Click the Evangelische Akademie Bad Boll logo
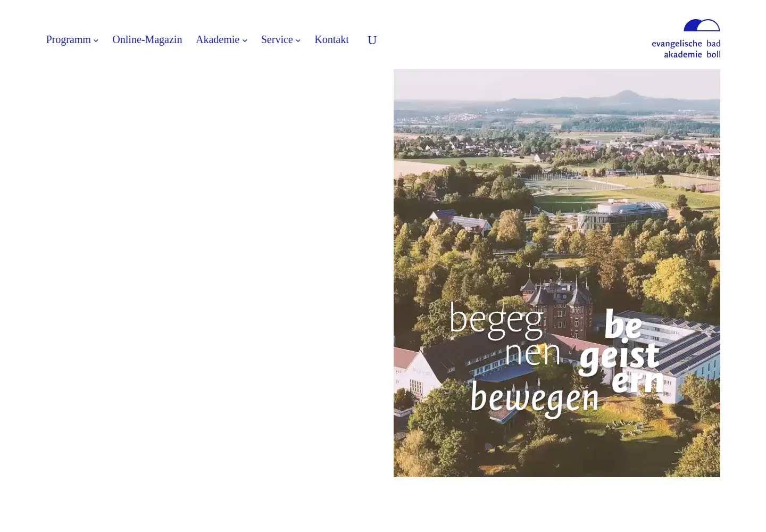This screenshot has width=766, height=532. tap(686, 39)
